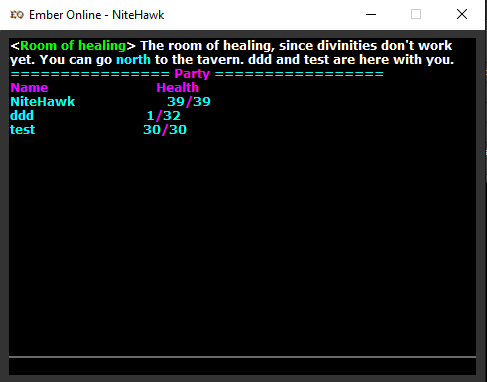Click the 'Health' column header
487x382 pixels.
pos(178,88)
